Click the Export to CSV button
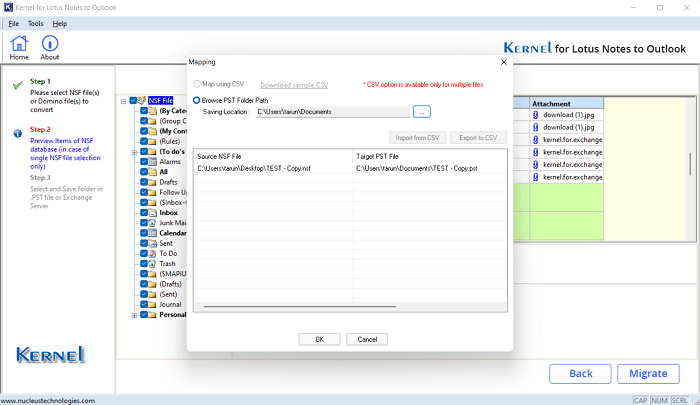Screen dimensions: 700x405 coord(478,138)
